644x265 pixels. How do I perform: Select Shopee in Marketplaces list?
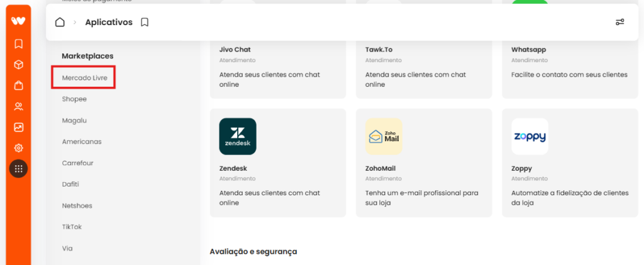click(74, 99)
